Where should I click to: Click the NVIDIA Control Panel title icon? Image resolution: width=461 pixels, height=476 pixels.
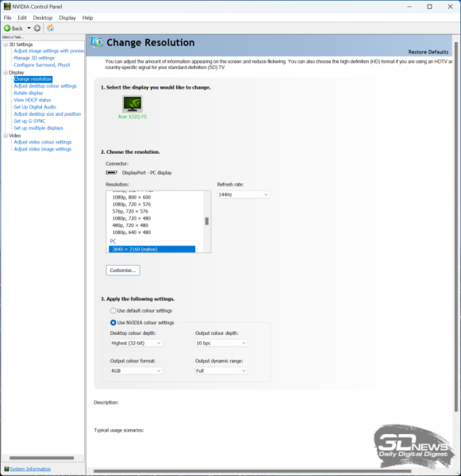click(x=7, y=6)
